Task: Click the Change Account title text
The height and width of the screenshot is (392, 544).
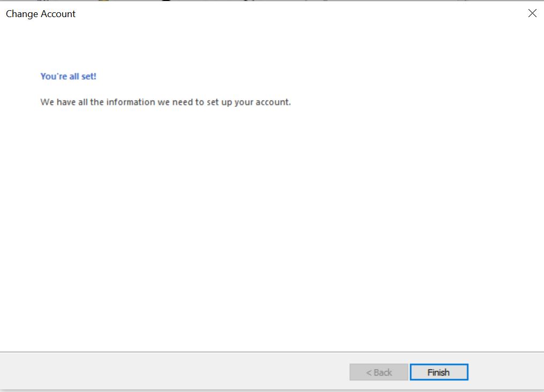Action: click(41, 14)
